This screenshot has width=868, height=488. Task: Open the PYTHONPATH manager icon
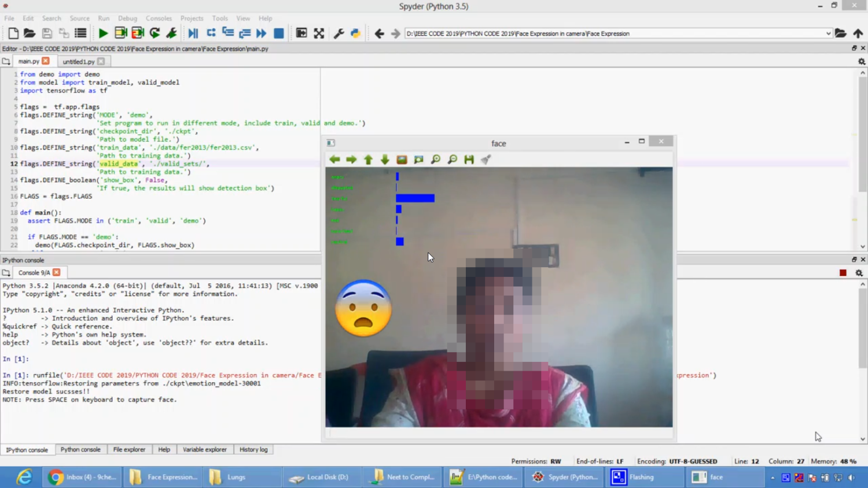coord(356,34)
